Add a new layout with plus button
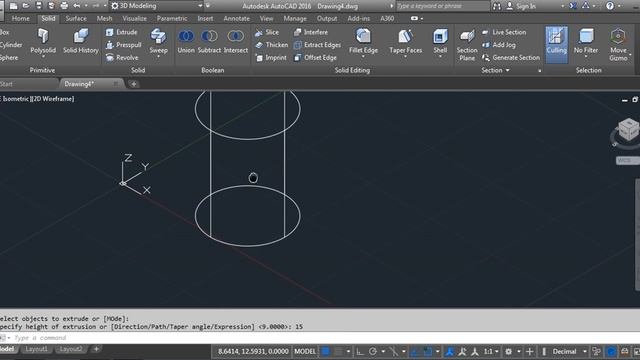The height and width of the screenshot is (360, 640). point(96,349)
